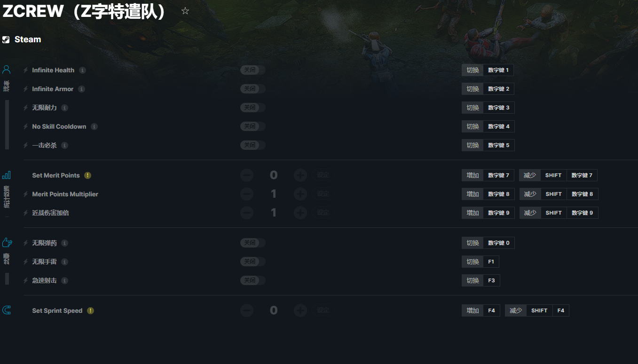
Task: Click the 切换 hotkey button for Infinite Health
Action: (x=473, y=70)
